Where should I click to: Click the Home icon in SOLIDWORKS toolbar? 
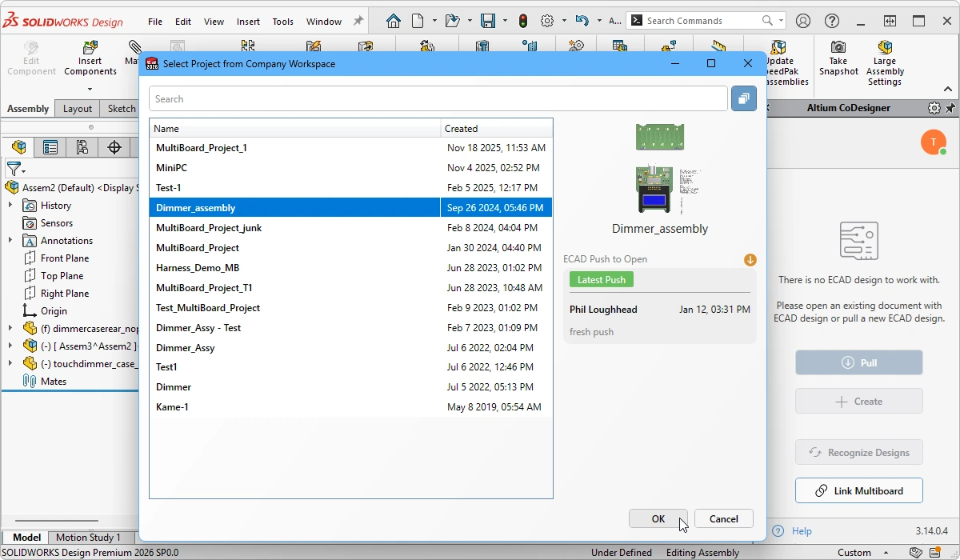[x=393, y=21]
